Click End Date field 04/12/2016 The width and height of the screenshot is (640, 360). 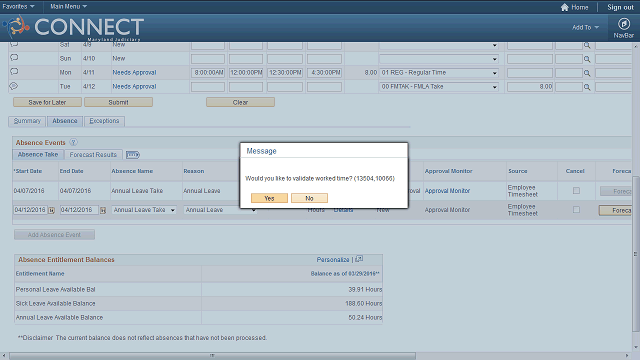(x=79, y=210)
